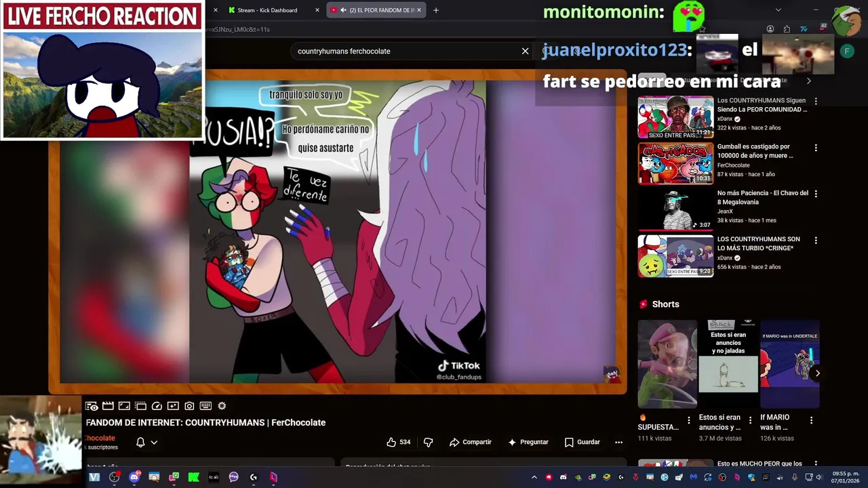Image resolution: width=868 pixels, height=488 pixels.
Task: Open options for Estos si eran anuncios short
Action: click(x=750, y=421)
